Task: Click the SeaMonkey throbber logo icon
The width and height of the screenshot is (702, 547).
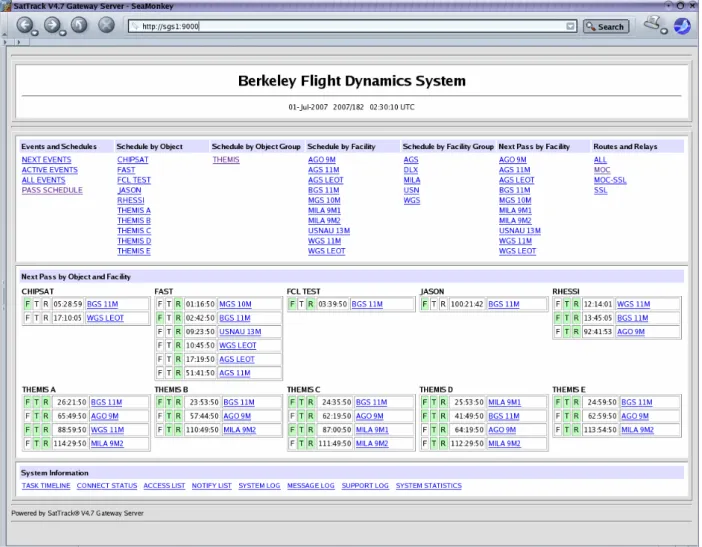Action: click(x=682, y=26)
